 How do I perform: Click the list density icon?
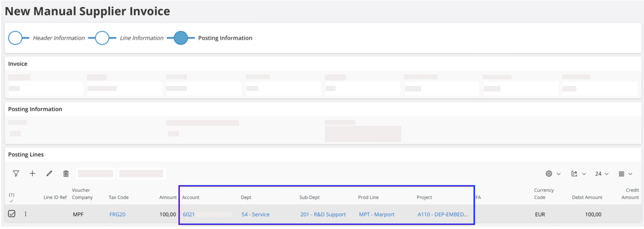click(x=622, y=174)
